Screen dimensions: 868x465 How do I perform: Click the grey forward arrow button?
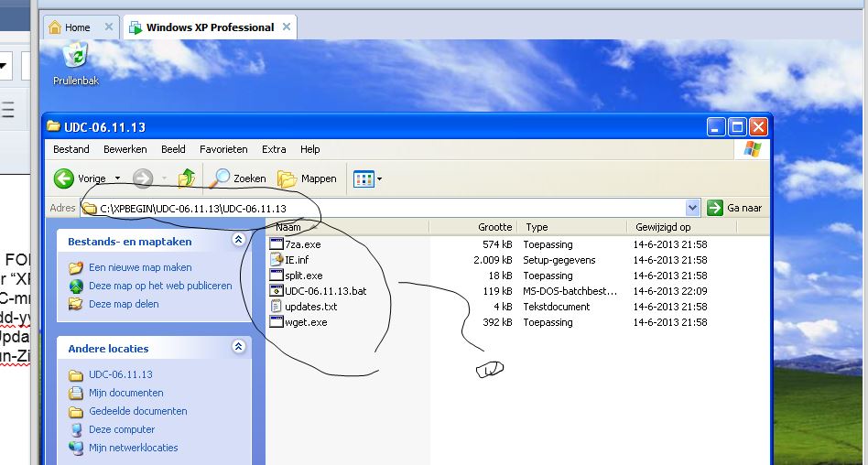pos(143,178)
